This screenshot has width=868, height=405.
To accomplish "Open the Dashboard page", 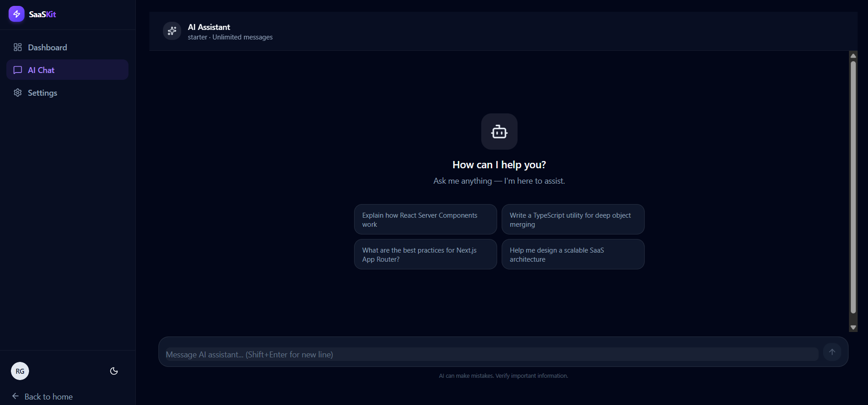I will tap(67, 47).
